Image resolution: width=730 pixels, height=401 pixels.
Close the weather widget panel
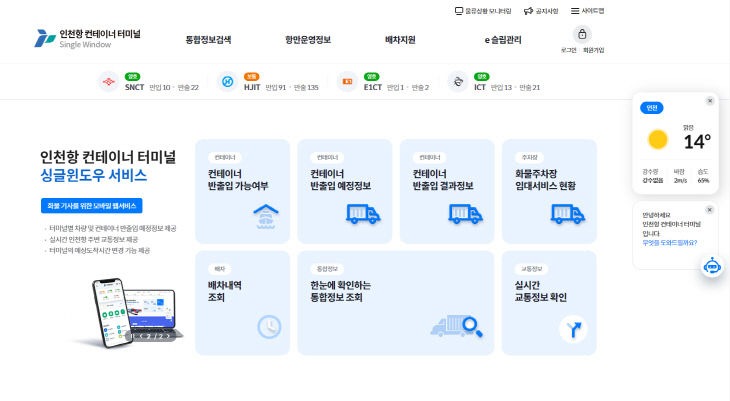click(x=710, y=100)
